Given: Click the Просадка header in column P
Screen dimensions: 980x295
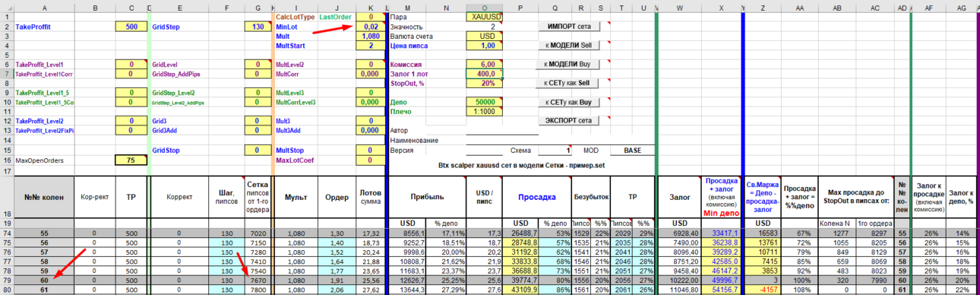Looking at the screenshot, I should [x=536, y=196].
